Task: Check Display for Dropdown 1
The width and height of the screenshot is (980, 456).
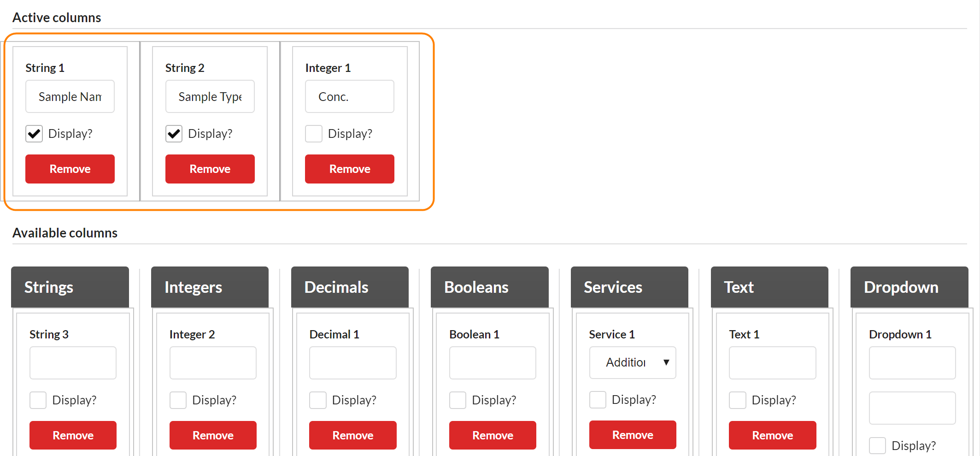Action: coord(877,446)
